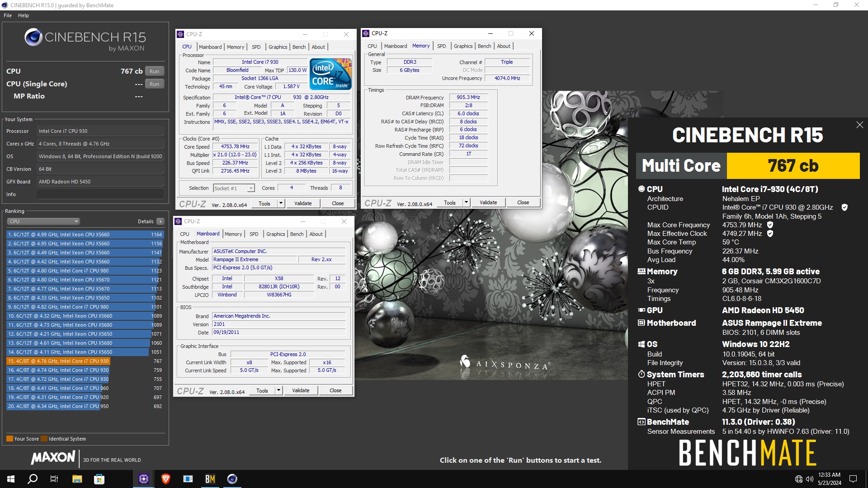The width and height of the screenshot is (868, 488).
Task: Click System Timers clock icon
Action: (x=641, y=374)
